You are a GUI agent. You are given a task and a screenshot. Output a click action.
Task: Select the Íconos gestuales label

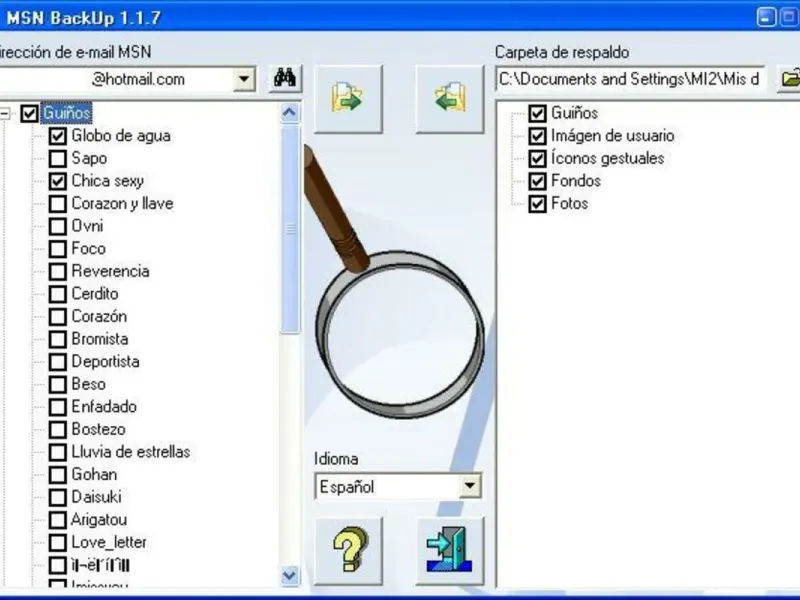pos(607,158)
